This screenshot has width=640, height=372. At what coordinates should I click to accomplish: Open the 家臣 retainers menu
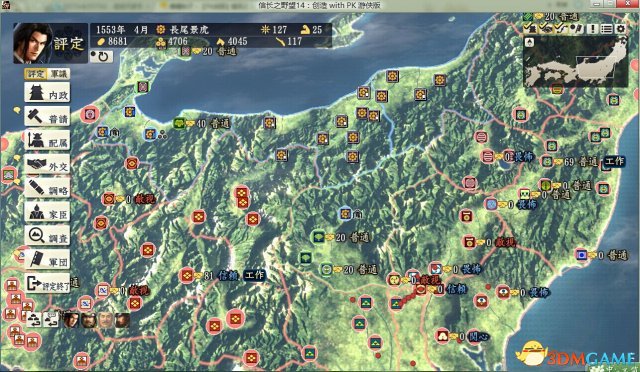[x=47, y=212]
